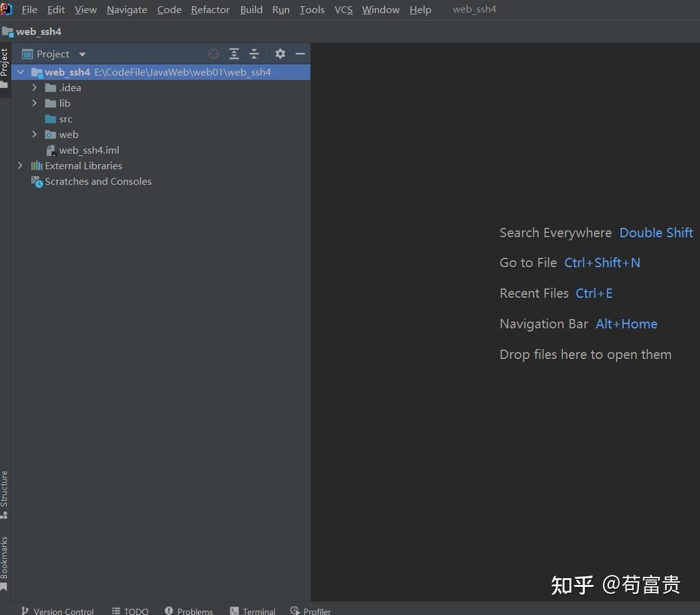This screenshot has height=615, width=700.
Task: Open the VCS menu
Action: pyautogui.click(x=343, y=10)
